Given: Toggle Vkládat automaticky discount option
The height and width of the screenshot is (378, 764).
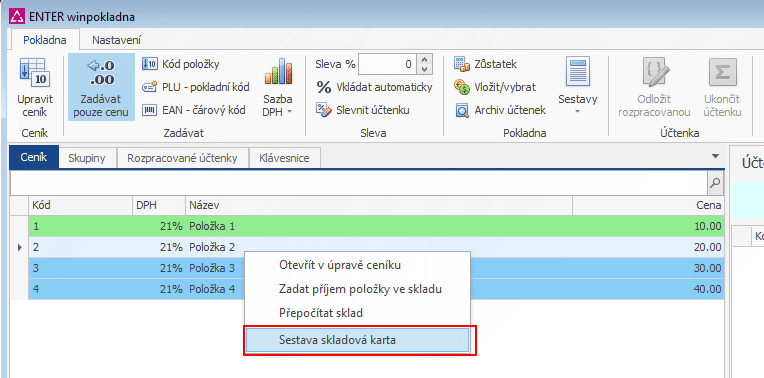Looking at the screenshot, I should (374, 87).
